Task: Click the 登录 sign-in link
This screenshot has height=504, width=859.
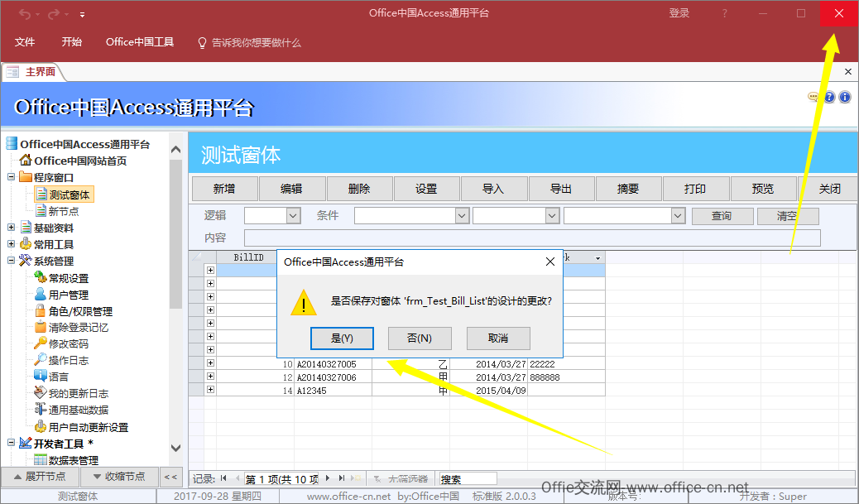Action: [679, 13]
